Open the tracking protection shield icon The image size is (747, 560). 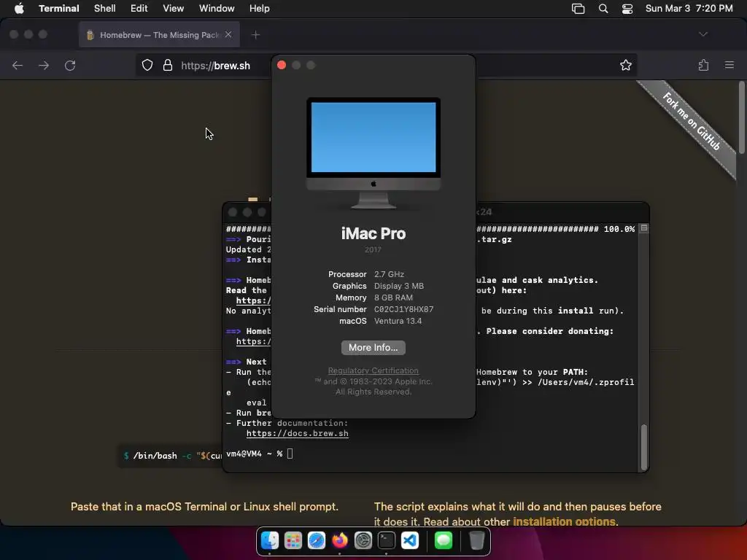coord(147,65)
